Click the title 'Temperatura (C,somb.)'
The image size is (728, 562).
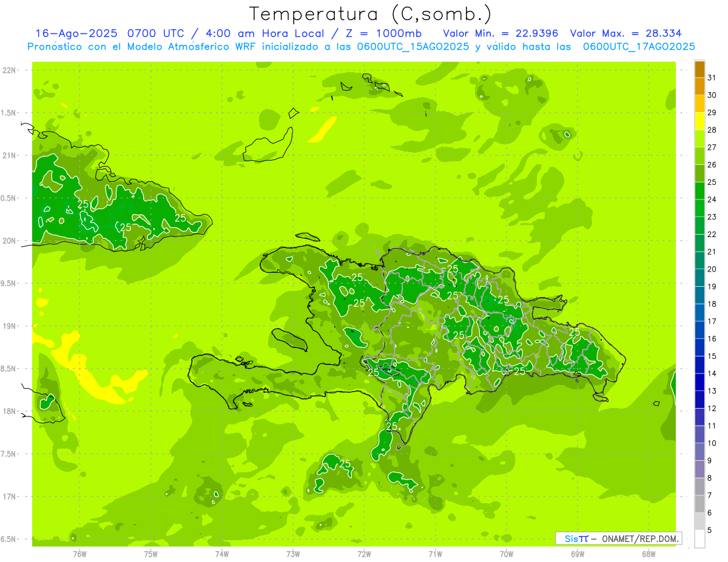[x=370, y=13]
